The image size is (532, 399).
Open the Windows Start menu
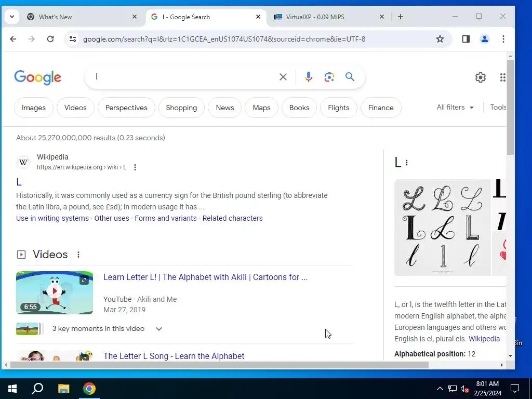[x=12, y=389]
